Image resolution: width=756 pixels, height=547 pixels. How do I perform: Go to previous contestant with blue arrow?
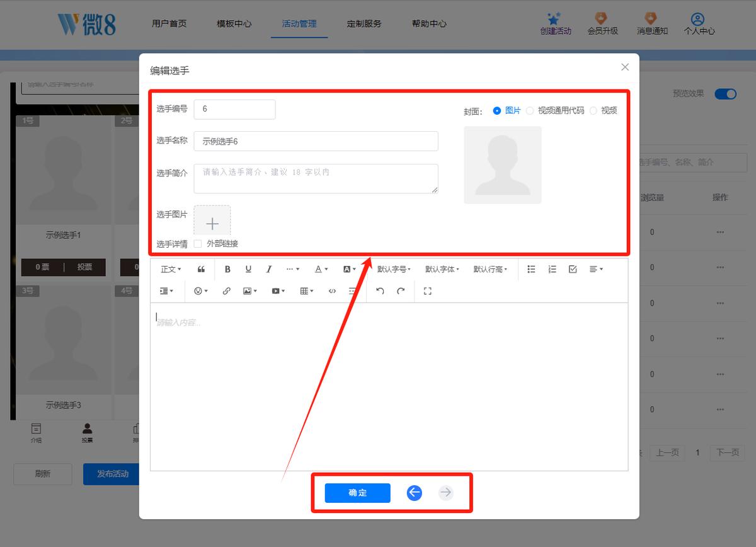(x=414, y=493)
